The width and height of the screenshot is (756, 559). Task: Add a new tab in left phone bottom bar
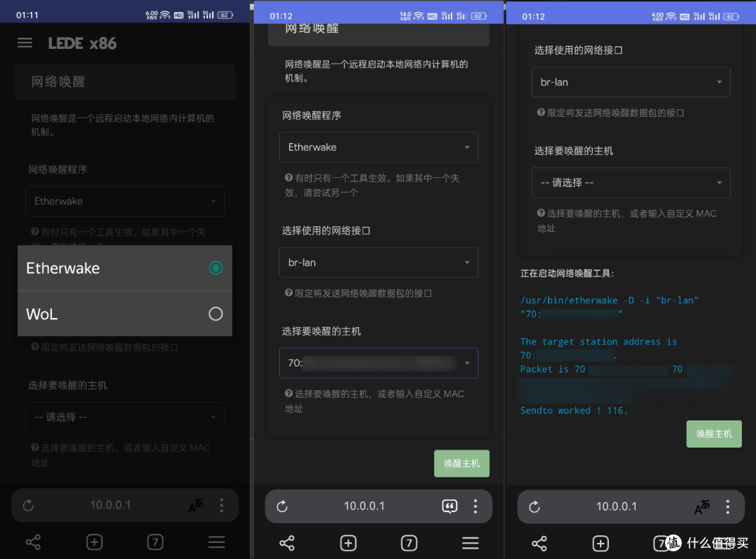click(94, 542)
